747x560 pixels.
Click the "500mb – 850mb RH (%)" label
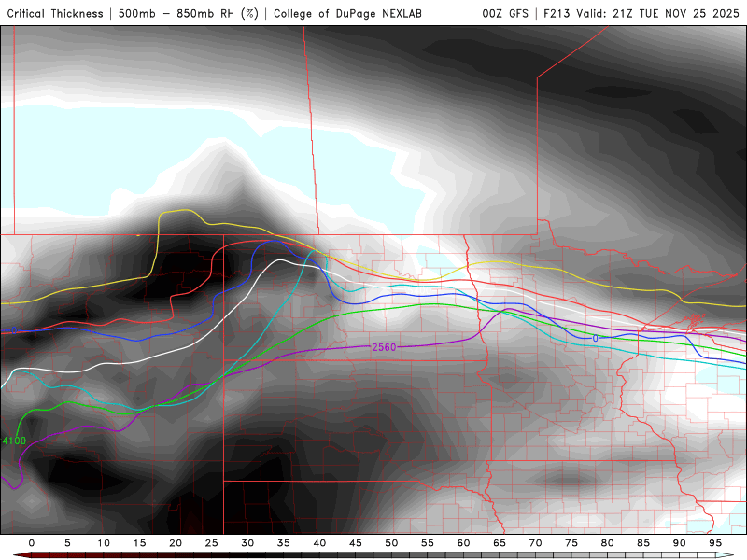[x=189, y=13]
